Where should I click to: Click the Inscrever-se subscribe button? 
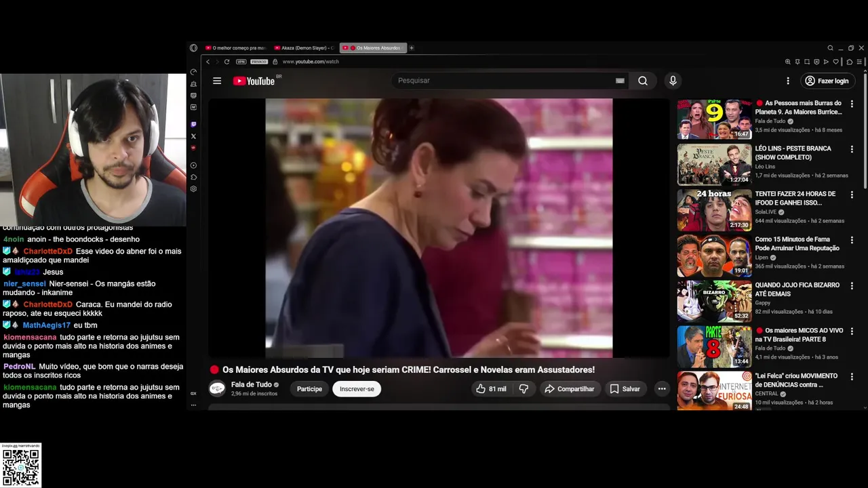point(357,389)
